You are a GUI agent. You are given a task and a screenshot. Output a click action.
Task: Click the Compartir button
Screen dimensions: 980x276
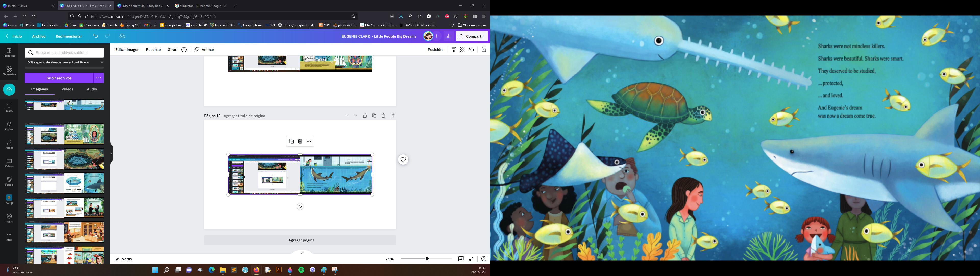point(472,36)
